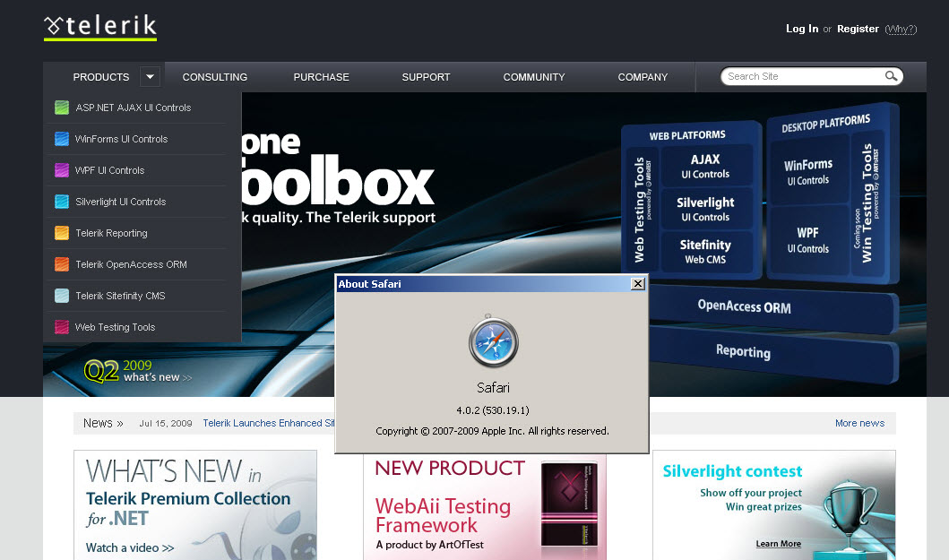Click Win Testing Tools vertical block
This screenshot has width=949, height=560.
point(867,202)
